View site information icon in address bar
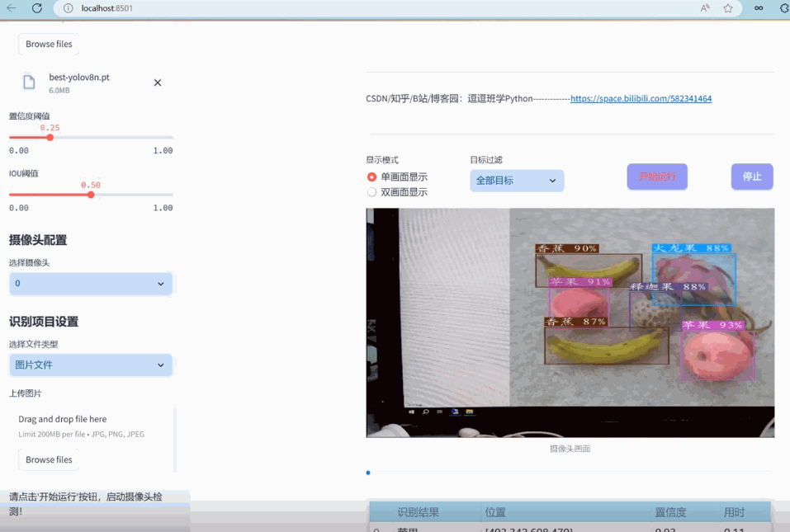 pos(69,8)
